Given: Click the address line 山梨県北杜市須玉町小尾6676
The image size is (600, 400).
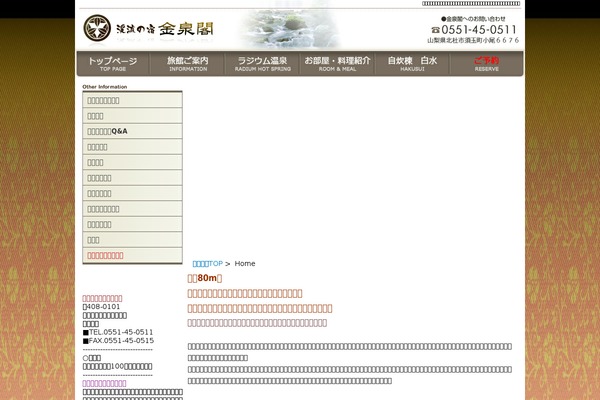Looking at the screenshot, I should [x=473, y=40].
